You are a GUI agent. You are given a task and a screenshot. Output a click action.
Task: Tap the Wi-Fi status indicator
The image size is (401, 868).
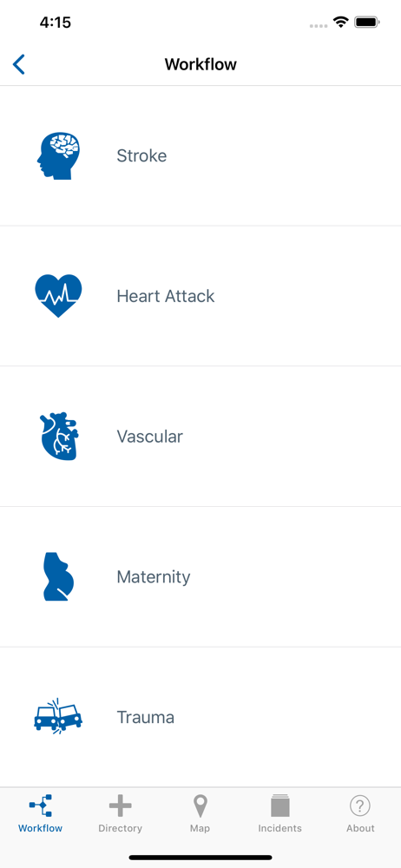[340, 23]
